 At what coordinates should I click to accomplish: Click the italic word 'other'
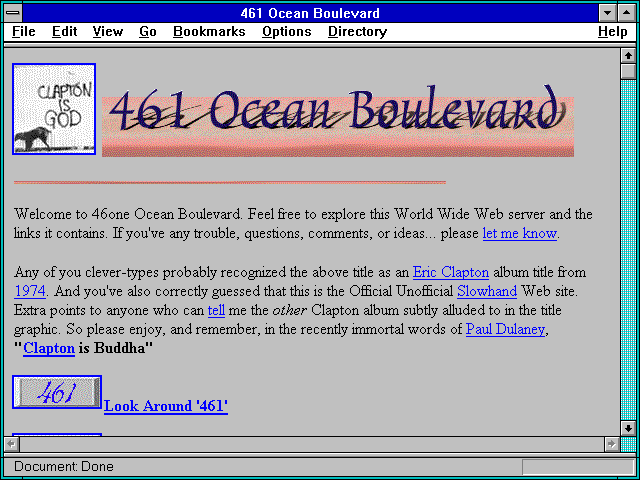click(289, 311)
